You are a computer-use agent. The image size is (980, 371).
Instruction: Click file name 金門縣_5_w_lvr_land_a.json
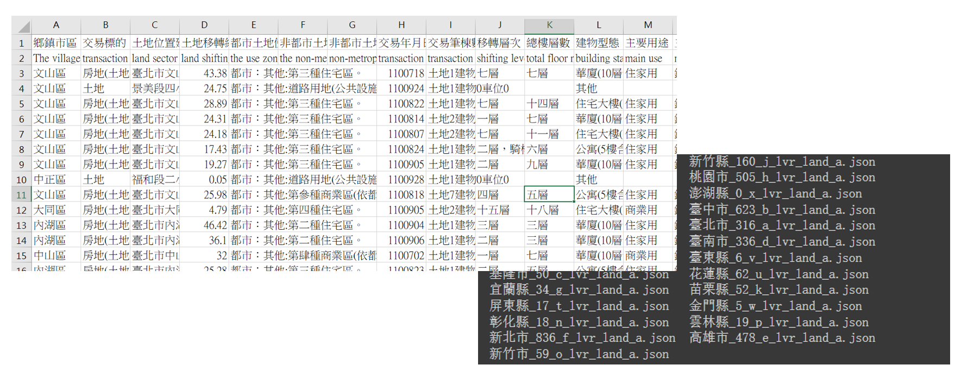(776, 306)
